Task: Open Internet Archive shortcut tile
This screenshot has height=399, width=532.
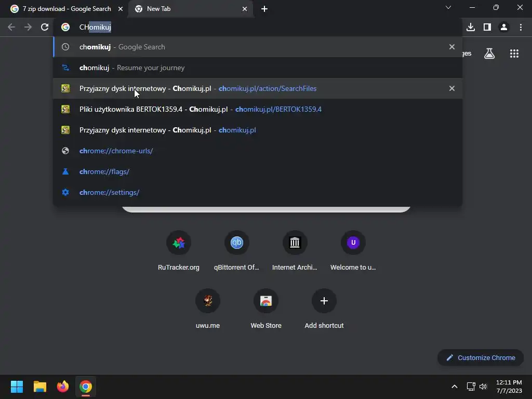Action: (295, 251)
